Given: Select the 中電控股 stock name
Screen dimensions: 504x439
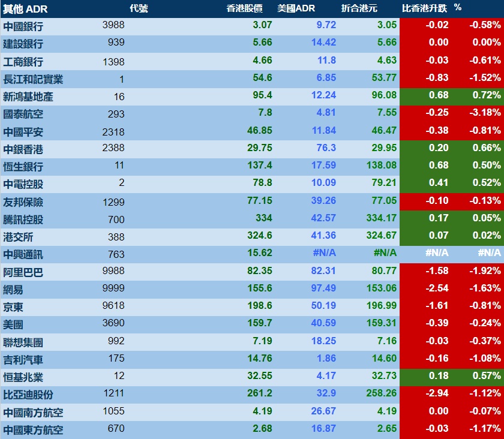Looking at the screenshot, I should (x=23, y=184).
